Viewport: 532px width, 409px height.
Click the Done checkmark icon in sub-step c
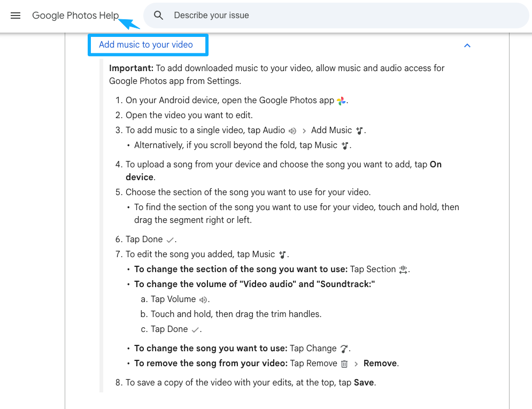point(195,330)
